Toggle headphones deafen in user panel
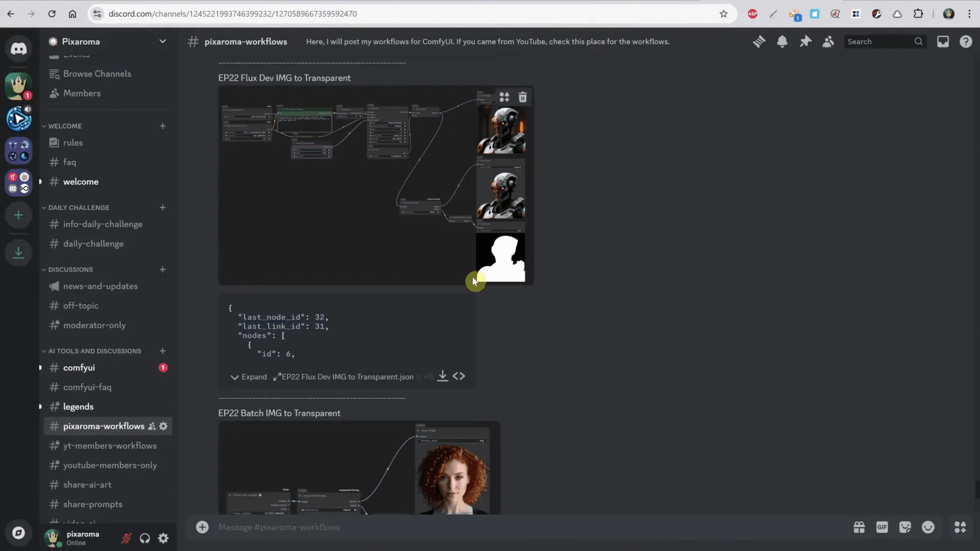Viewport: 980px width, 551px height. click(145, 538)
